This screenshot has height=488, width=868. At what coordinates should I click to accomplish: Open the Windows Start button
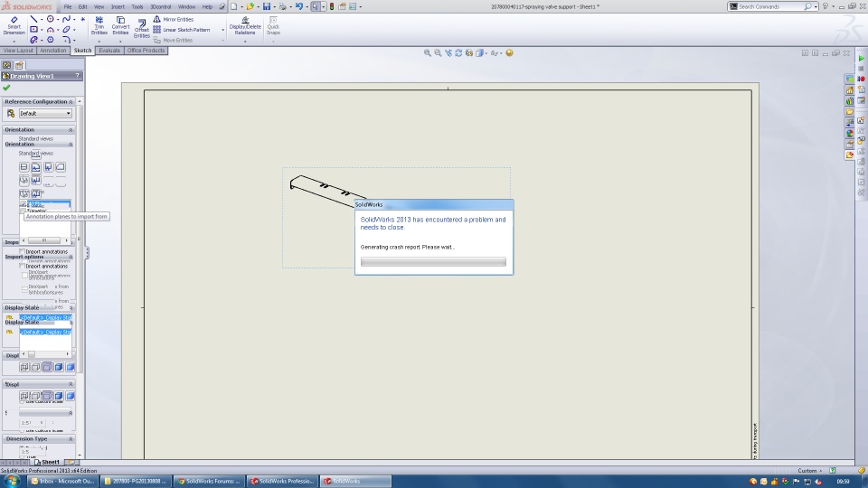pyautogui.click(x=11, y=481)
